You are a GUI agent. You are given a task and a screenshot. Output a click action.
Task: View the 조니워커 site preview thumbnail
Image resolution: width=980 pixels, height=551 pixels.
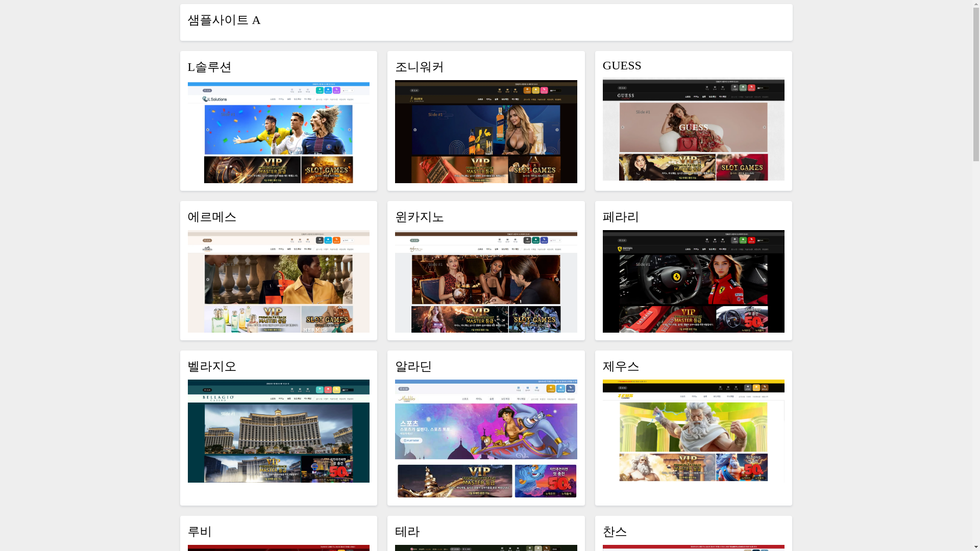(486, 132)
